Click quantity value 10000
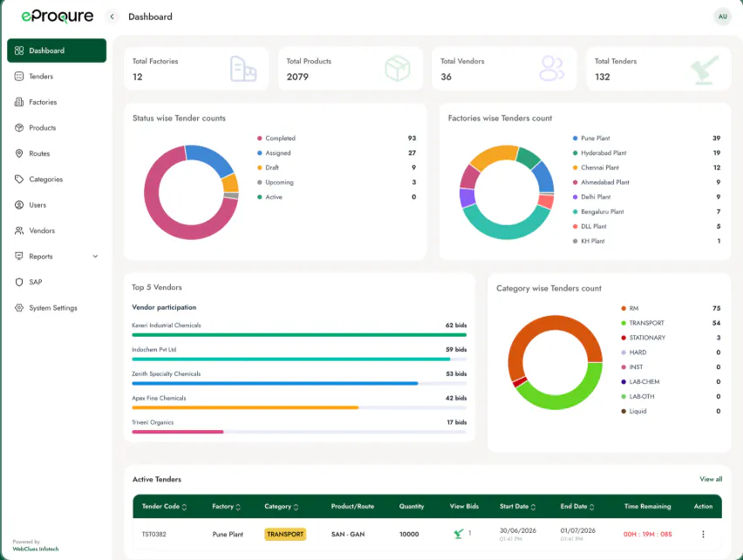Viewport: 743px width, 560px height. pyautogui.click(x=409, y=534)
